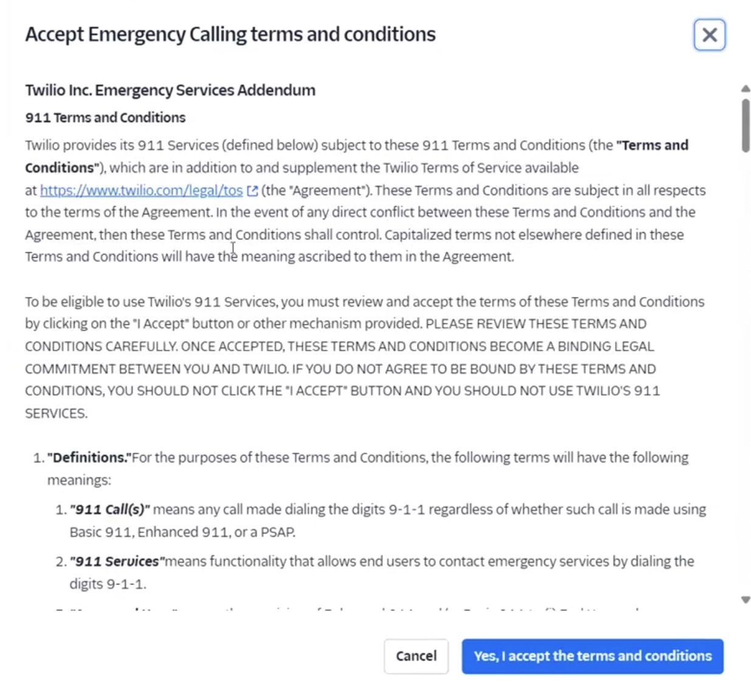Click the final "SERVICES." word in the caps paragraph
This screenshot has height=700, width=751.
click(x=56, y=414)
